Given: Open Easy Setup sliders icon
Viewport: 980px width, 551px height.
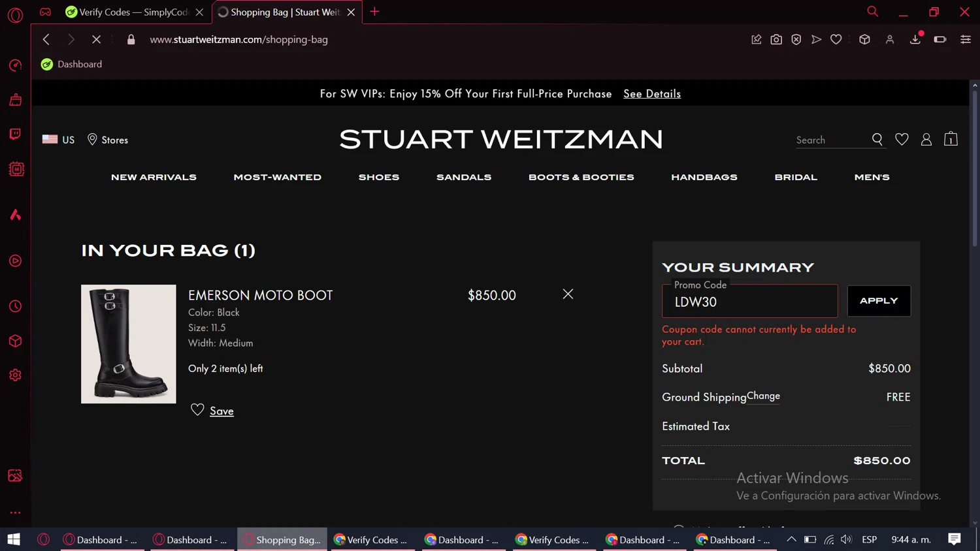Looking at the screenshot, I should (x=965, y=39).
